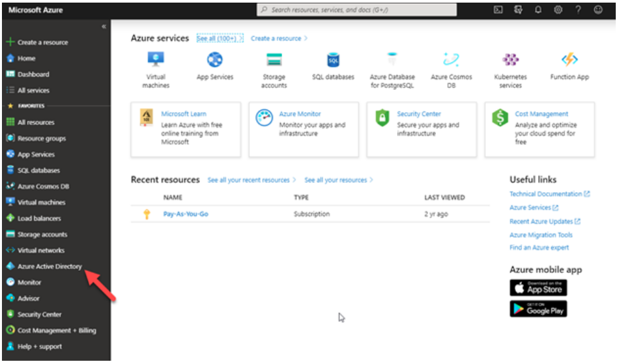
Task: Click Find an Azure expert link
Action: click(x=539, y=247)
